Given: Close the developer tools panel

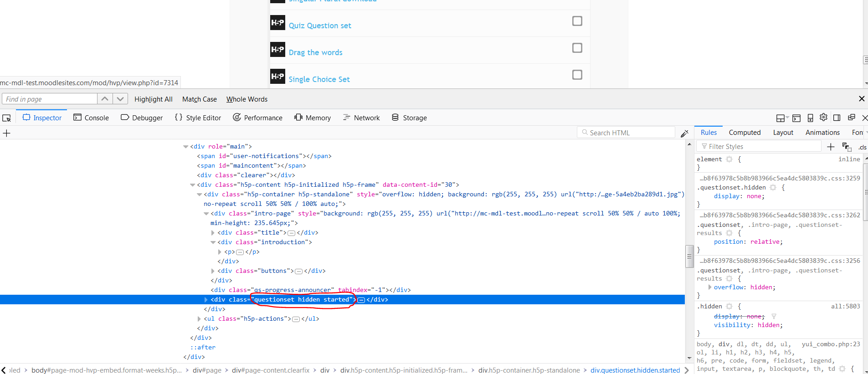Looking at the screenshot, I should click(864, 118).
